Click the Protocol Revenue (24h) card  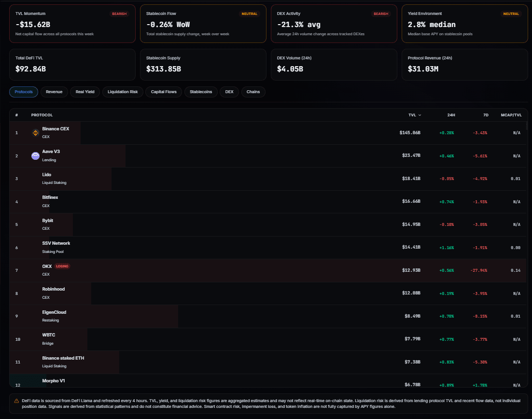click(464, 65)
